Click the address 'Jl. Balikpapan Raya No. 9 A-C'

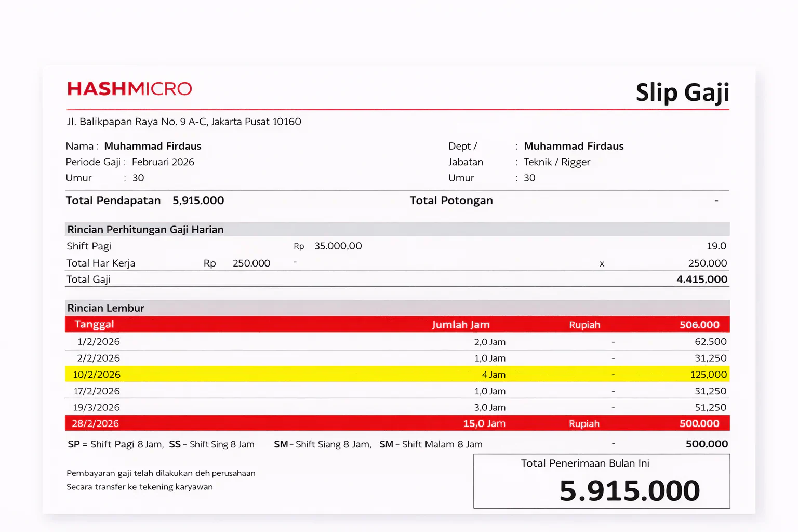coord(138,122)
